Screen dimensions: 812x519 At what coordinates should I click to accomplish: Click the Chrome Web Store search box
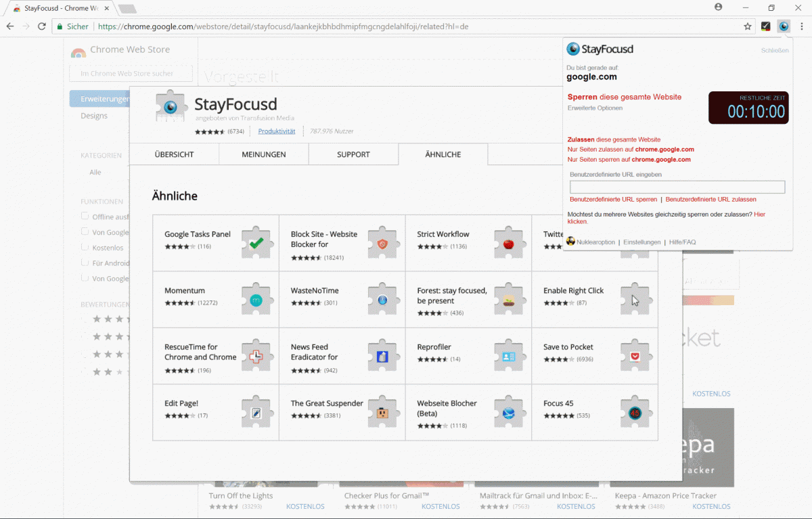pos(131,73)
